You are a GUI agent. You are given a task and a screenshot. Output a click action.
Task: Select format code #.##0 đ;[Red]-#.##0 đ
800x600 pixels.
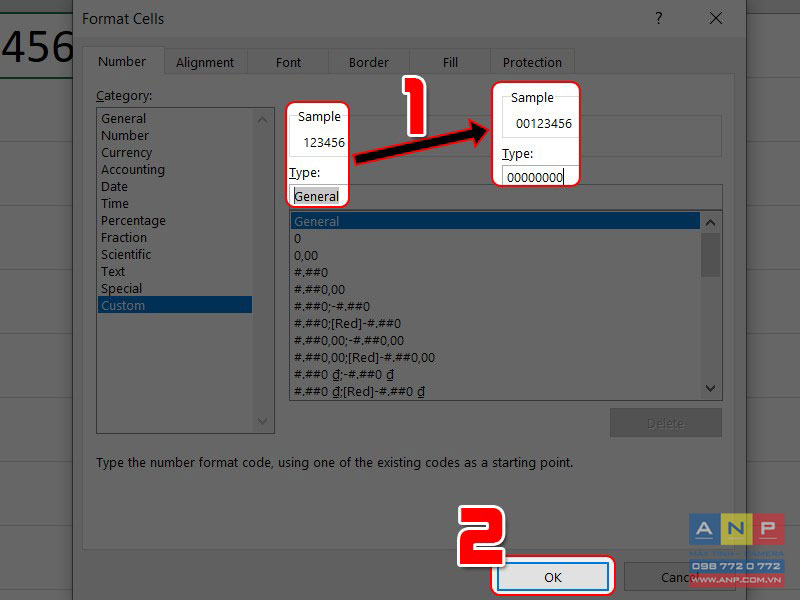495,391
